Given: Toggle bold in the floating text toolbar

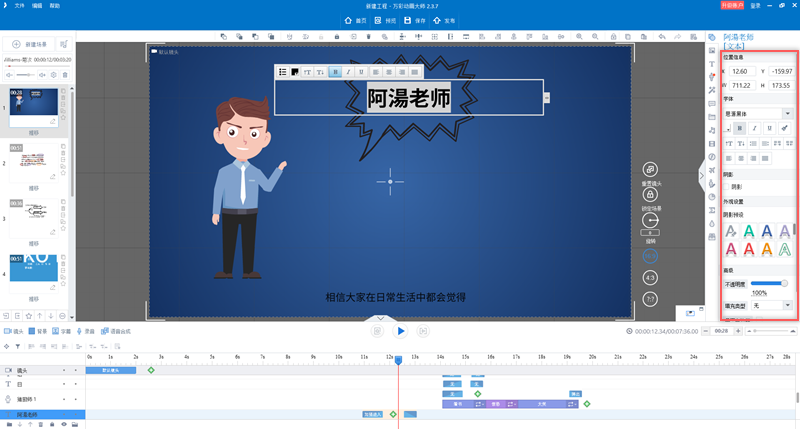Looking at the screenshot, I should [x=335, y=72].
